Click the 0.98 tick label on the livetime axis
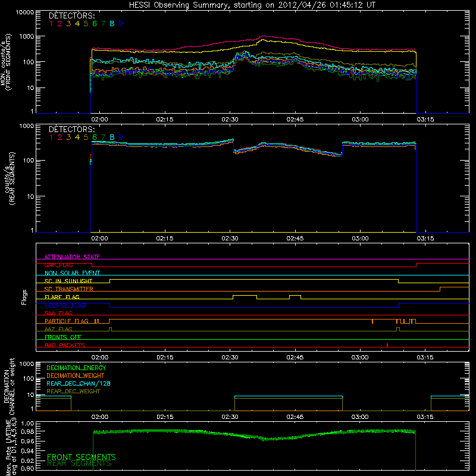 [x=27, y=431]
